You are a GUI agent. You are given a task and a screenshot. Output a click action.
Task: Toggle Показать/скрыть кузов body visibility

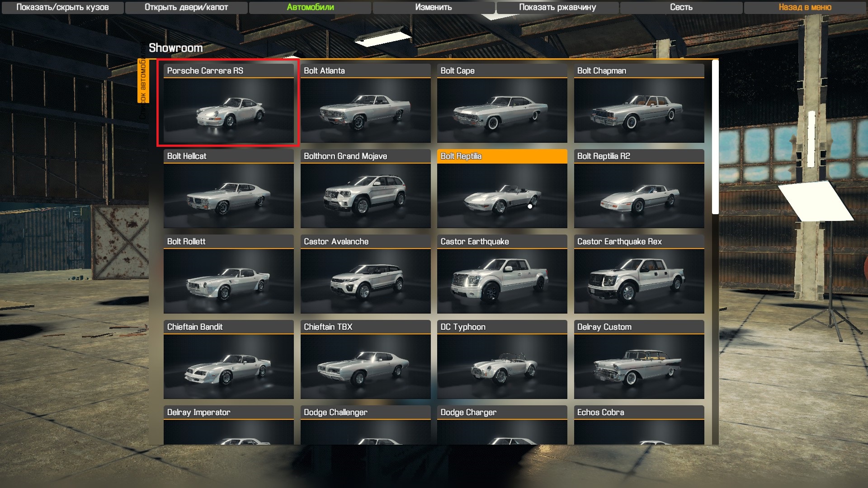62,7
